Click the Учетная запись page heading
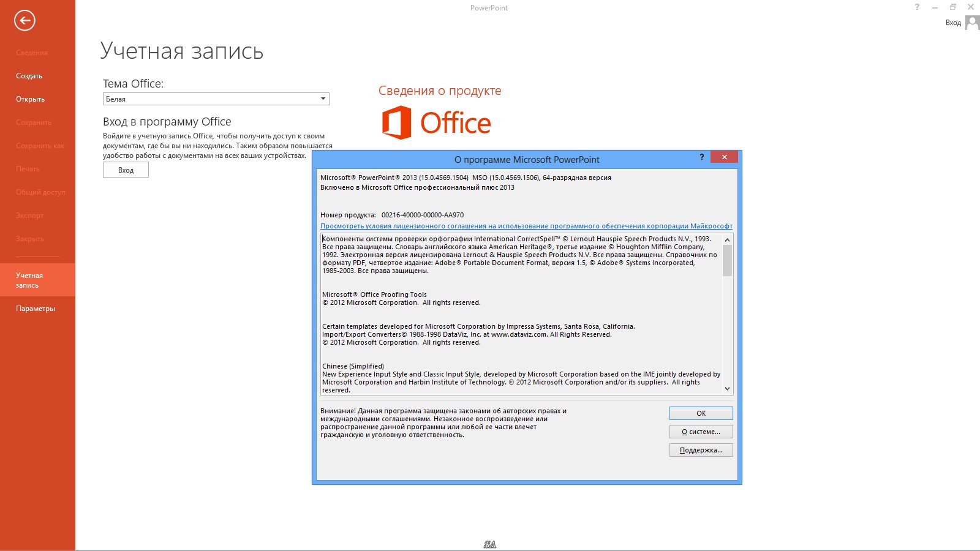980x551 pixels. 182,51
